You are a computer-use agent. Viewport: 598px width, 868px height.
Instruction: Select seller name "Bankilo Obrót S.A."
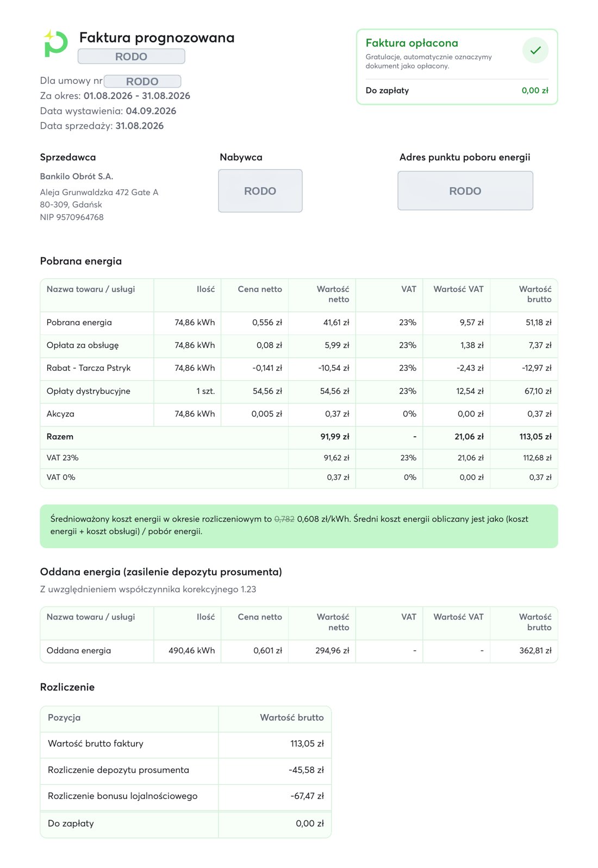(x=77, y=176)
